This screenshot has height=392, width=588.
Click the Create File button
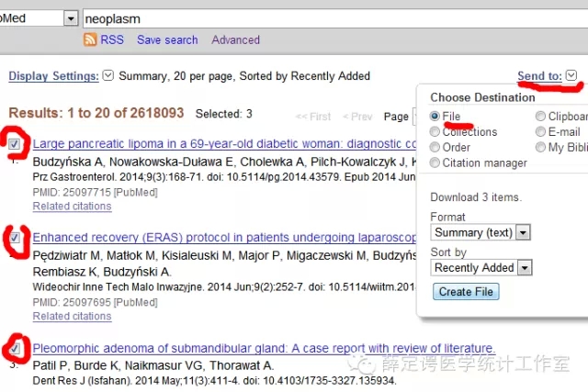pos(466,292)
